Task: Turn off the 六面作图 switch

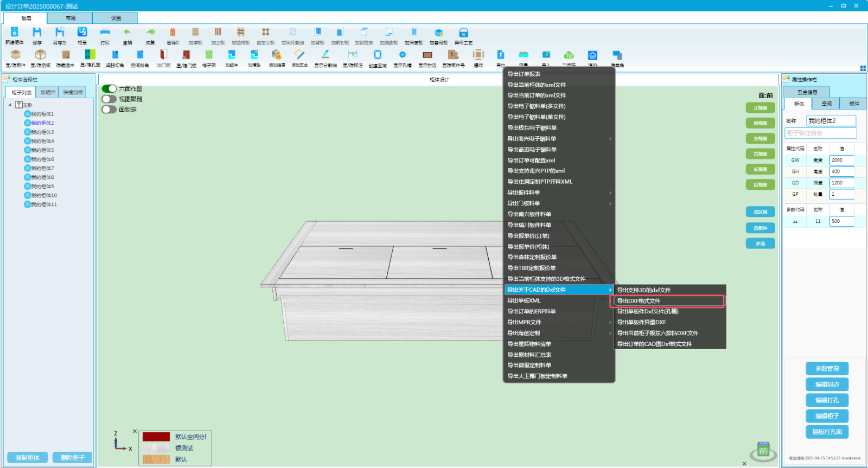Action: pos(109,88)
